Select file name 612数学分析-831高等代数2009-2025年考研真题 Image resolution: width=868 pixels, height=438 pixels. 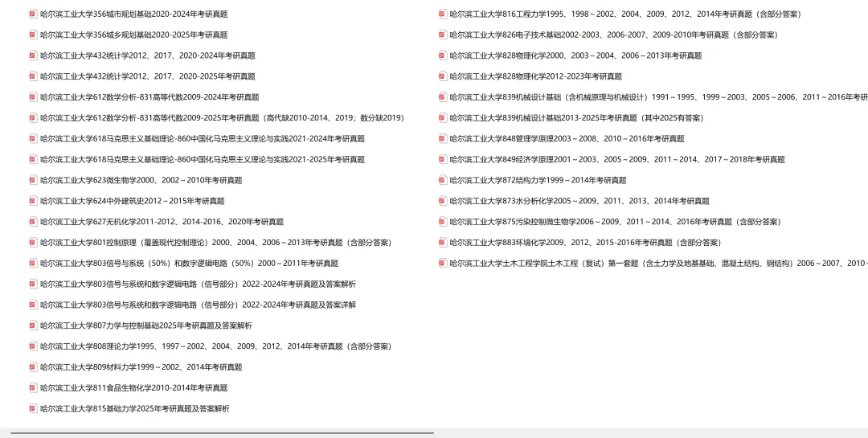pyautogui.click(x=222, y=118)
